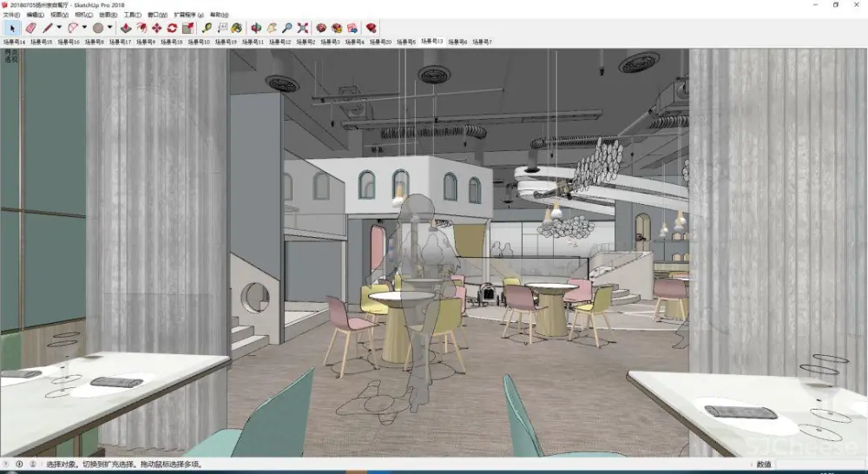868x474 pixels.
Task: Click the Orbit tool
Action: point(257,28)
